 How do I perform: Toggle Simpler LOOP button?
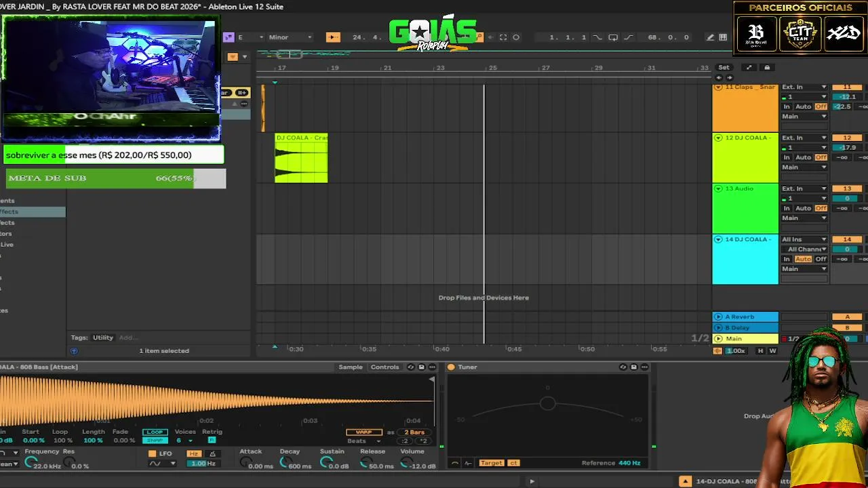tap(155, 432)
